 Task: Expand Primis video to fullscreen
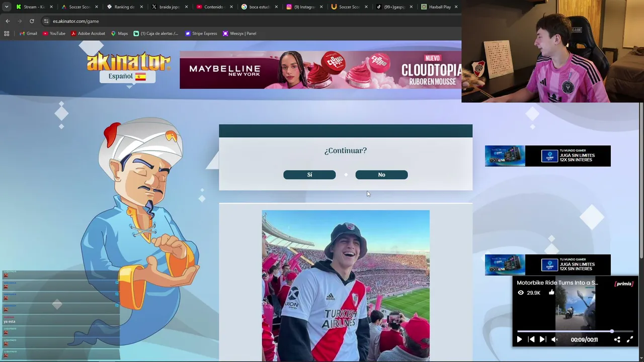tap(629, 339)
